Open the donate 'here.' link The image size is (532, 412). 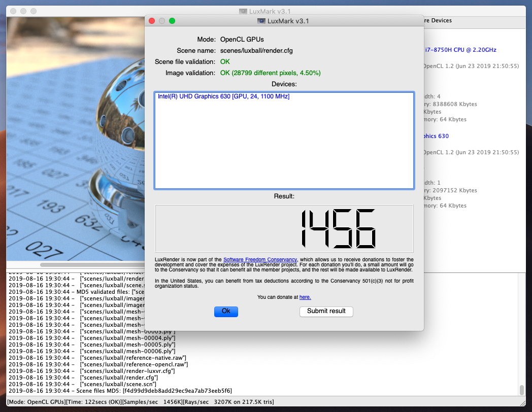click(x=305, y=297)
